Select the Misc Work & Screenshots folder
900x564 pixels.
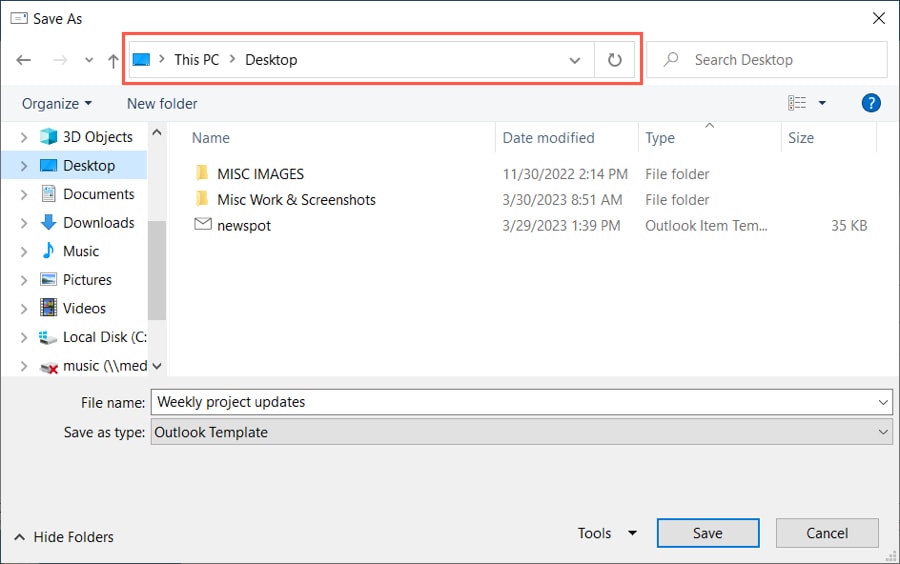pyautogui.click(x=296, y=200)
